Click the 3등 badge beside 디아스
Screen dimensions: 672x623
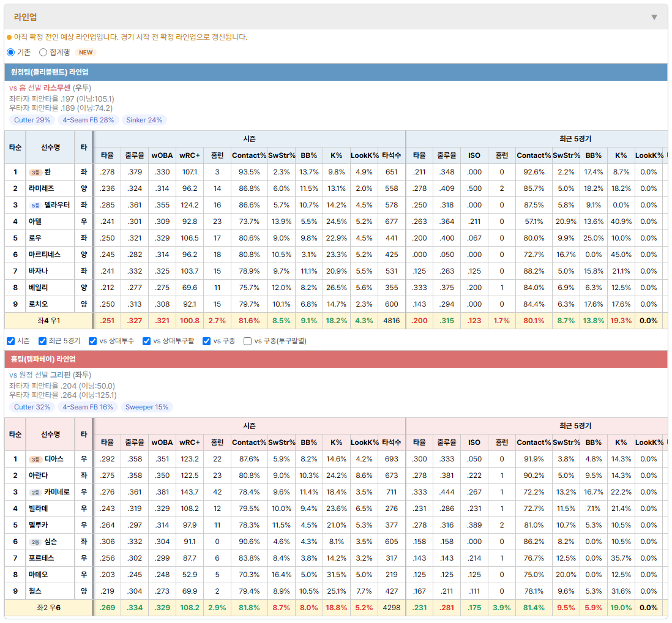tap(35, 460)
